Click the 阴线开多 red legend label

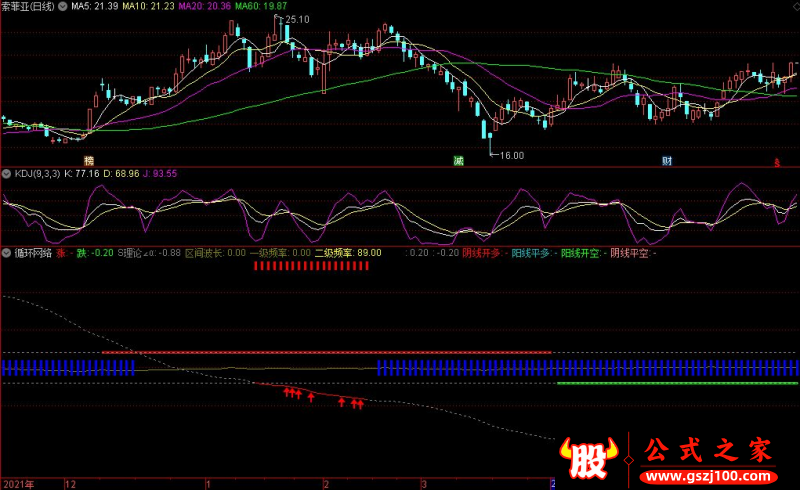(481, 253)
